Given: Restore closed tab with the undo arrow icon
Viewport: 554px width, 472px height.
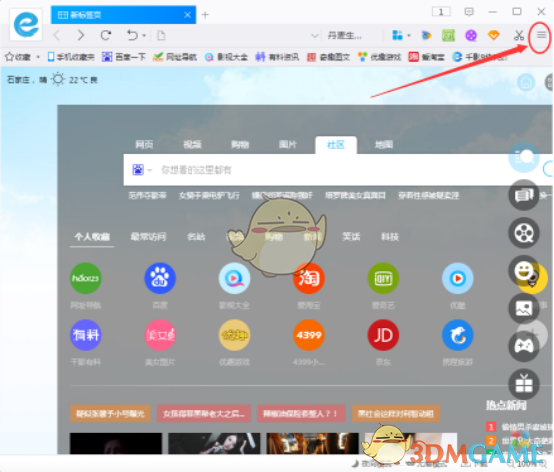Looking at the screenshot, I should point(132,35).
